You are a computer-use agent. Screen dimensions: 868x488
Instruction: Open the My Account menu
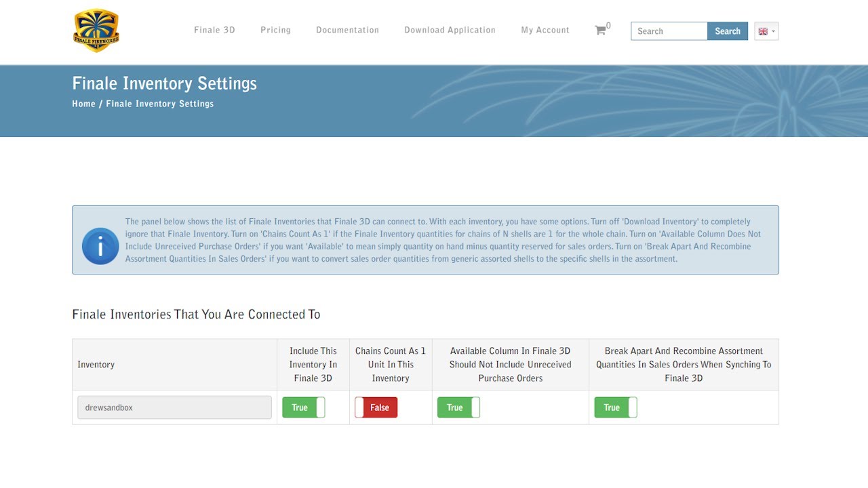click(x=545, y=30)
